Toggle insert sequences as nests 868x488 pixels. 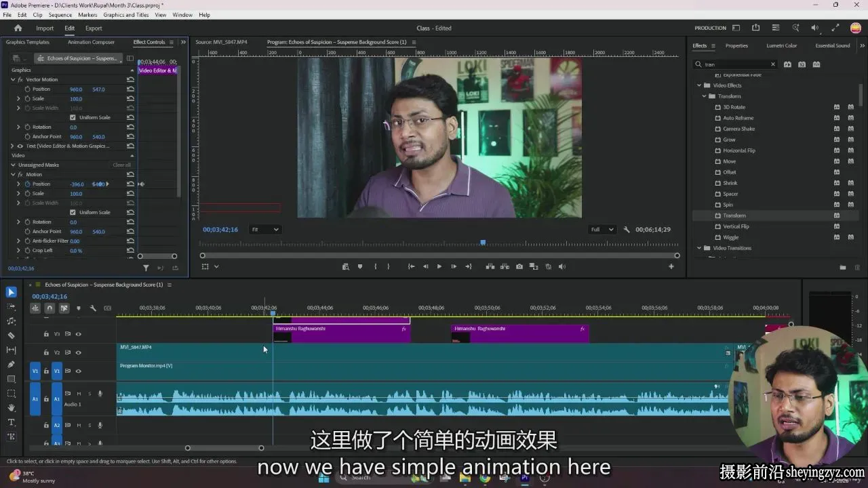35,308
